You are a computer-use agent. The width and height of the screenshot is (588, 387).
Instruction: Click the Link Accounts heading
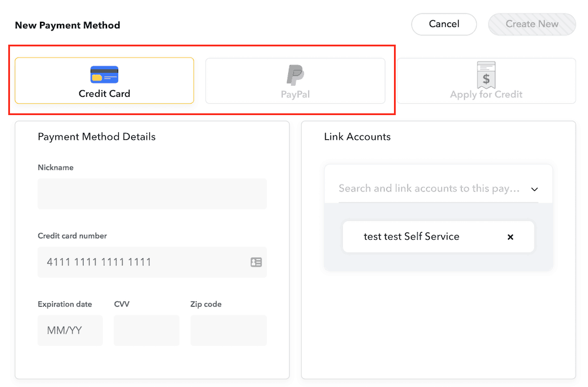point(357,137)
